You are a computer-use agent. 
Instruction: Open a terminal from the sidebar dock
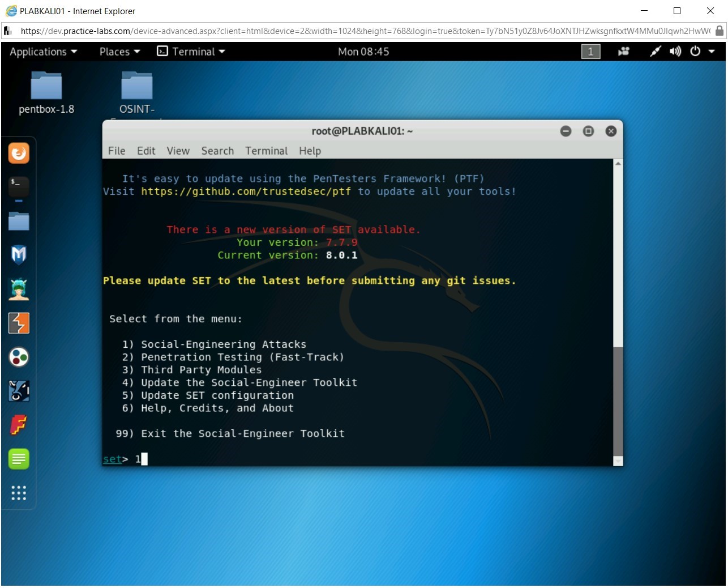(x=19, y=187)
